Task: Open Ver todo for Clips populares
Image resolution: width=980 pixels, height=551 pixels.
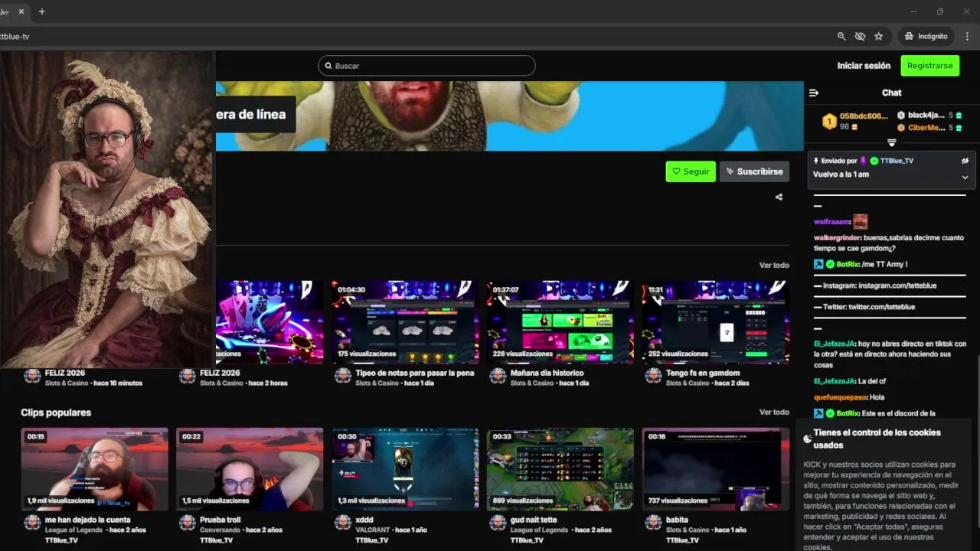Action: (774, 412)
